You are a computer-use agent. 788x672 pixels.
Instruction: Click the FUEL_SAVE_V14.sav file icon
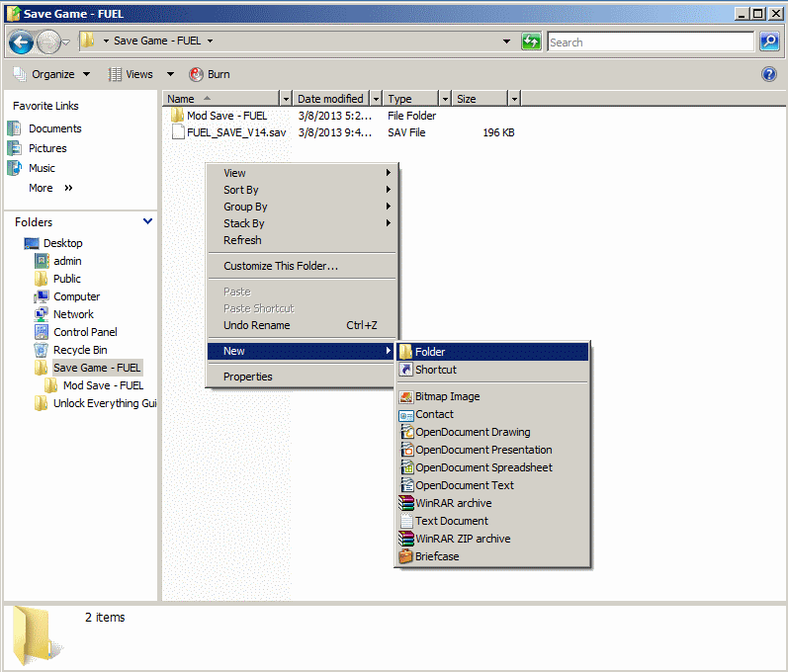177,132
